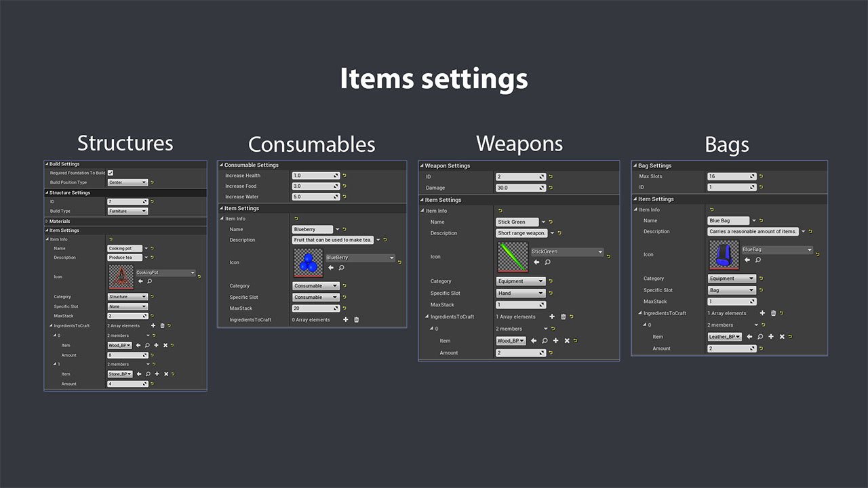Open Build Position Type Center dropdown
868x488 pixels.
click(x=127, y=182)
